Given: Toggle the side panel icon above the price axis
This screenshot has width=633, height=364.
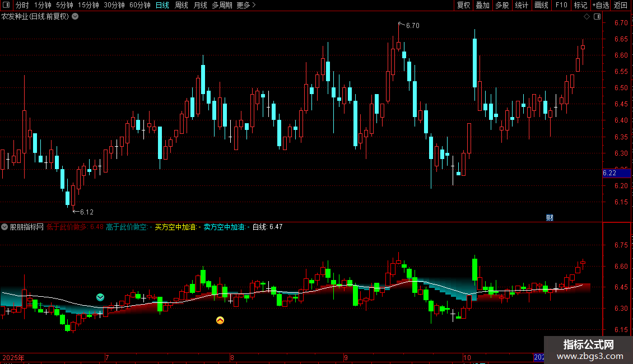Looking at the screenshot, I should [597, 17].
